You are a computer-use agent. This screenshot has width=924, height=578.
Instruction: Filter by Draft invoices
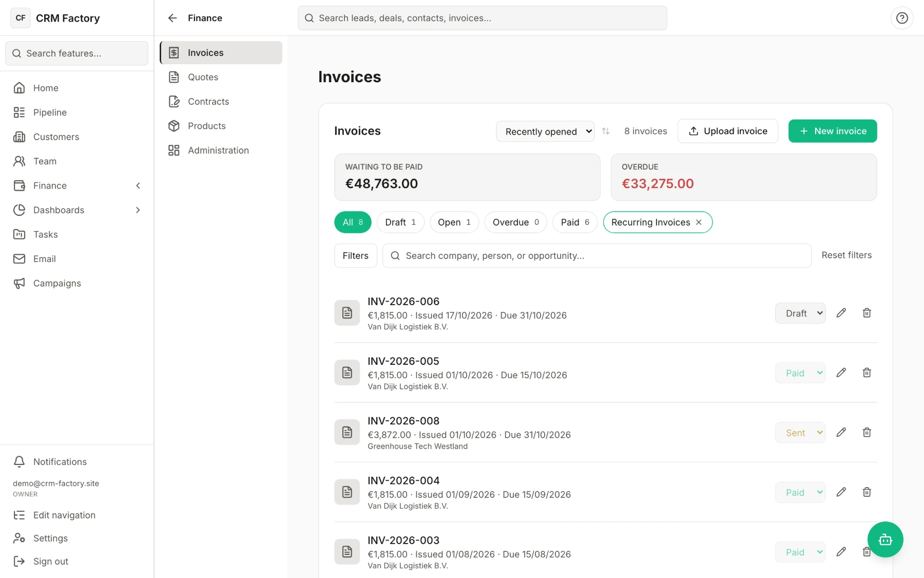click(400, 222)
